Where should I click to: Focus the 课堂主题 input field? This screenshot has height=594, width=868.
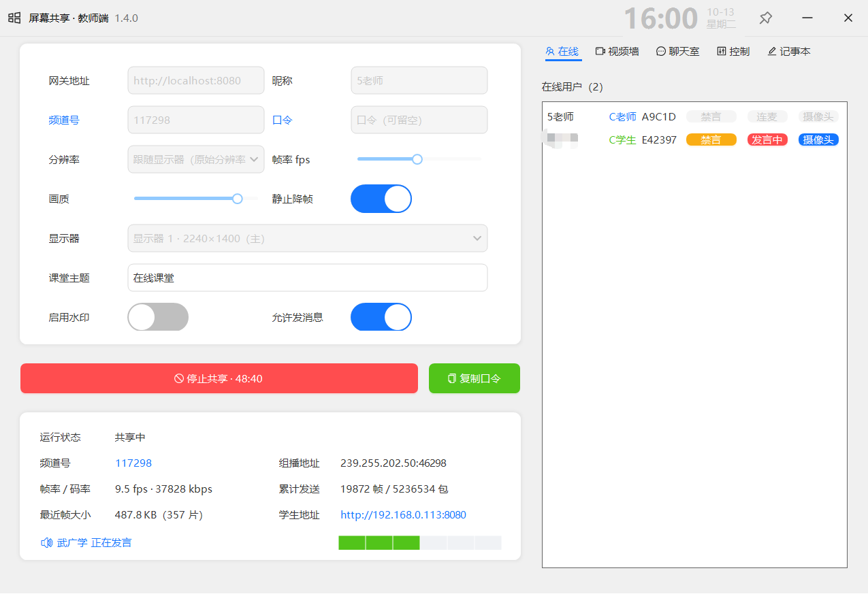click(x=308, y=278)
